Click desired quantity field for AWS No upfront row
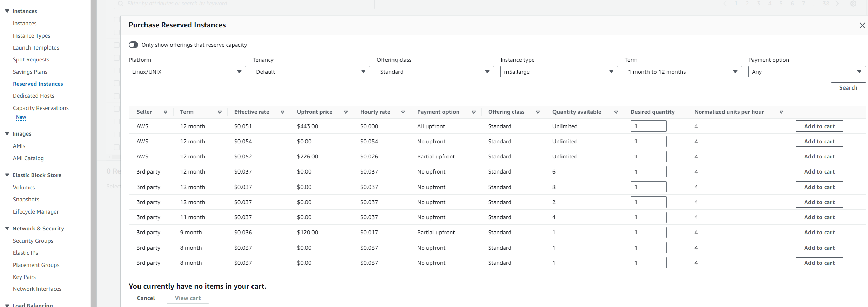This screenshot has width=868, height=307. point(648,141)
